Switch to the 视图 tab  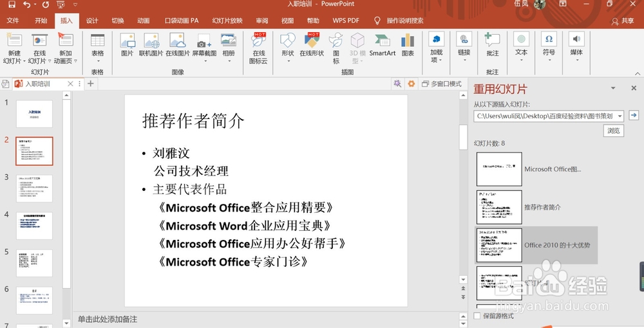(287, 21)
